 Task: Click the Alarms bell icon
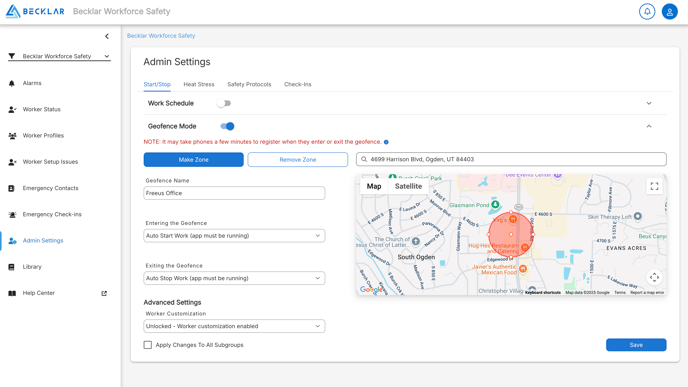click(x=12, y=83)
